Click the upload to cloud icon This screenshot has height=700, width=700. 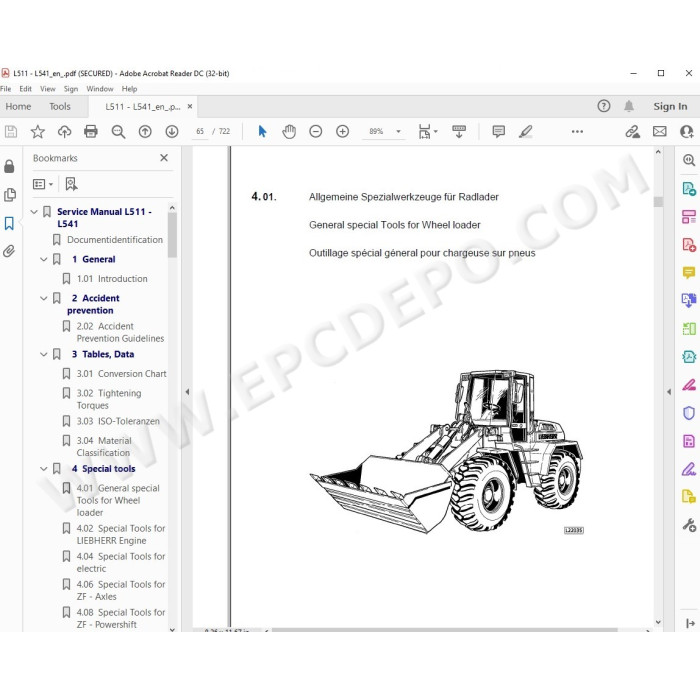pos(65,131)
